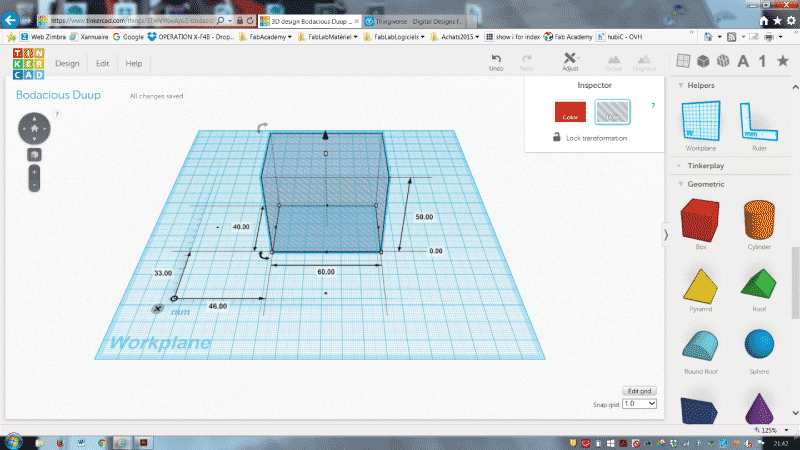Open Firefox from the taskbar
Image resolution: width=800 pixels, height=450 pixels.
[60, 443]
